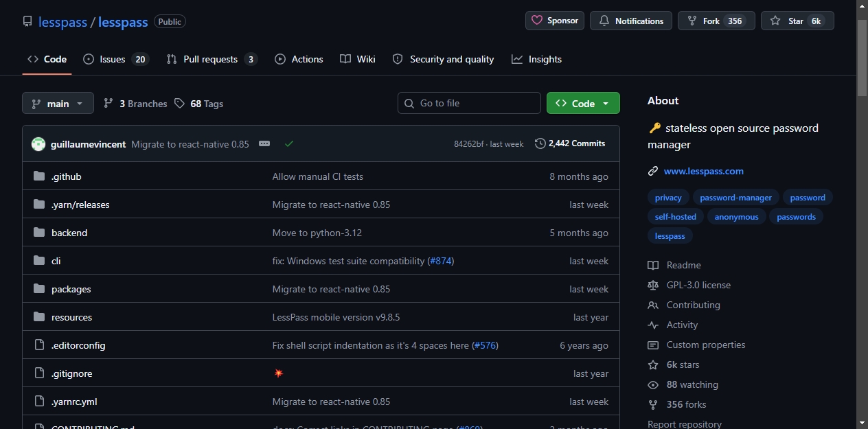This screenshot has width=868, height=429.
Task: Select the password topic tag
Action: pos(808,198)
